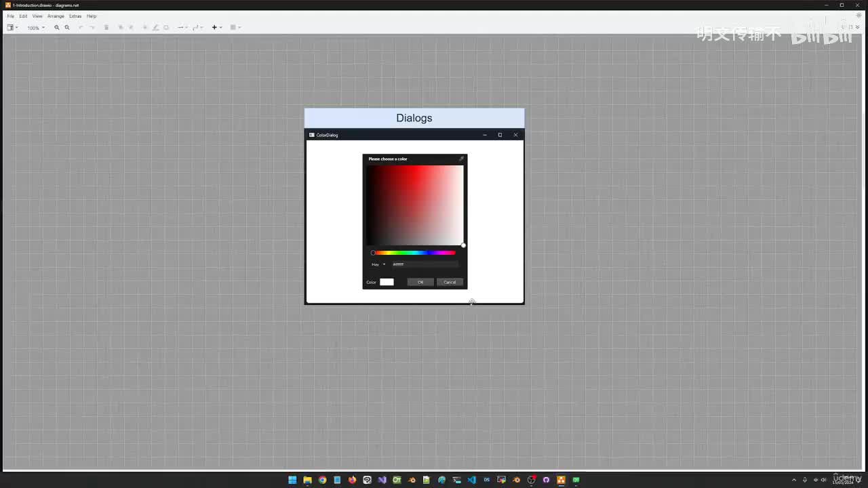Click the To Back toolbar icon
Viewport: 868px width, 488px height.
[131, 28]
